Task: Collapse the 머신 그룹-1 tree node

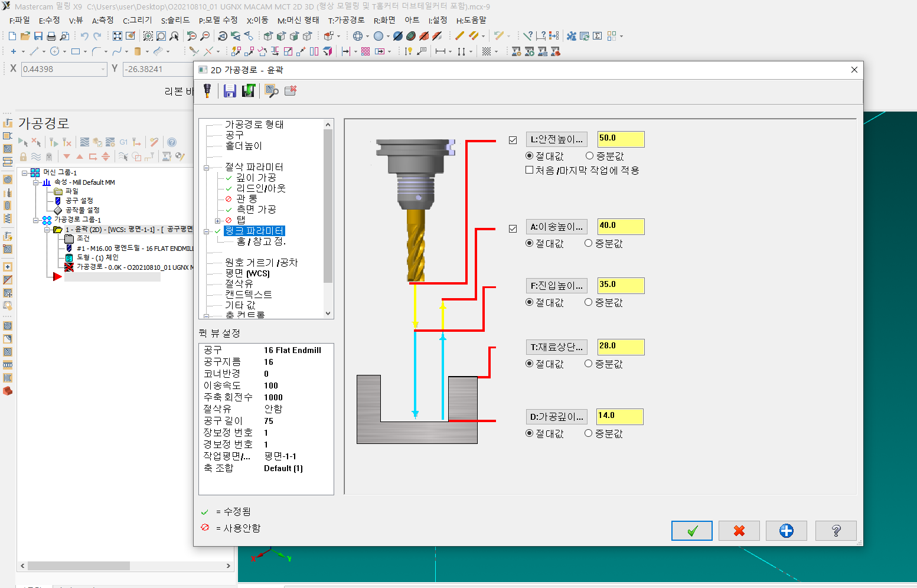Action: coord(25,173)
